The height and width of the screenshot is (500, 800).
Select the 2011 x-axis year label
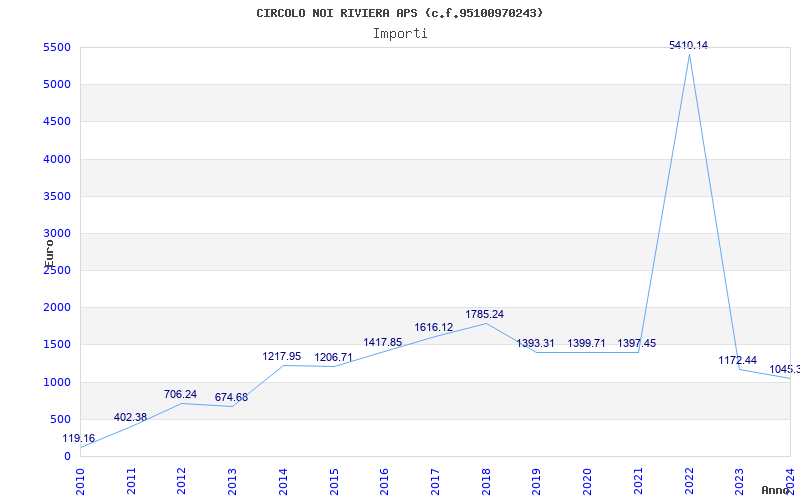(131, 481)
